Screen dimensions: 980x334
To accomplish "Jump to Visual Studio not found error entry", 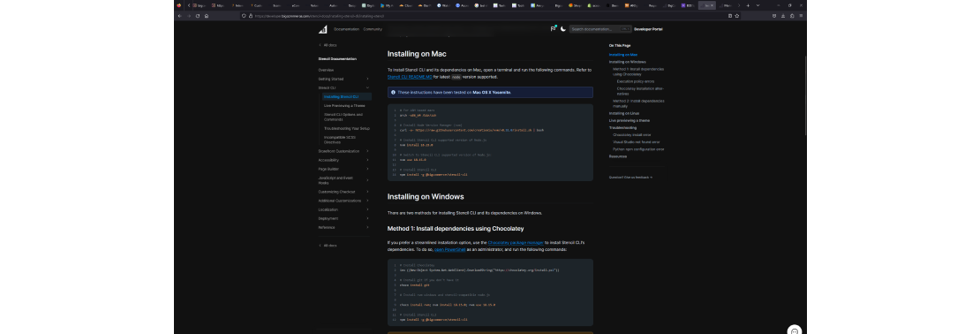I will click(x=637, y=142).
